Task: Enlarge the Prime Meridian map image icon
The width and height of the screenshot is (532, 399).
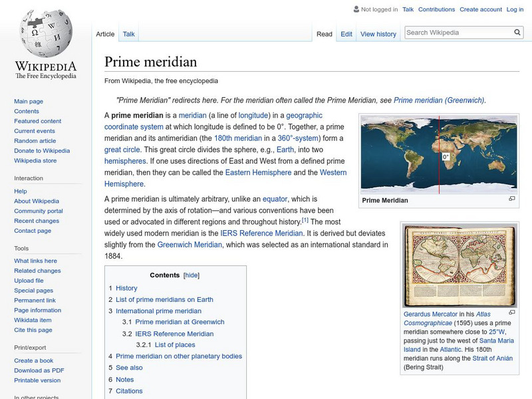Action: click(512, 198)
